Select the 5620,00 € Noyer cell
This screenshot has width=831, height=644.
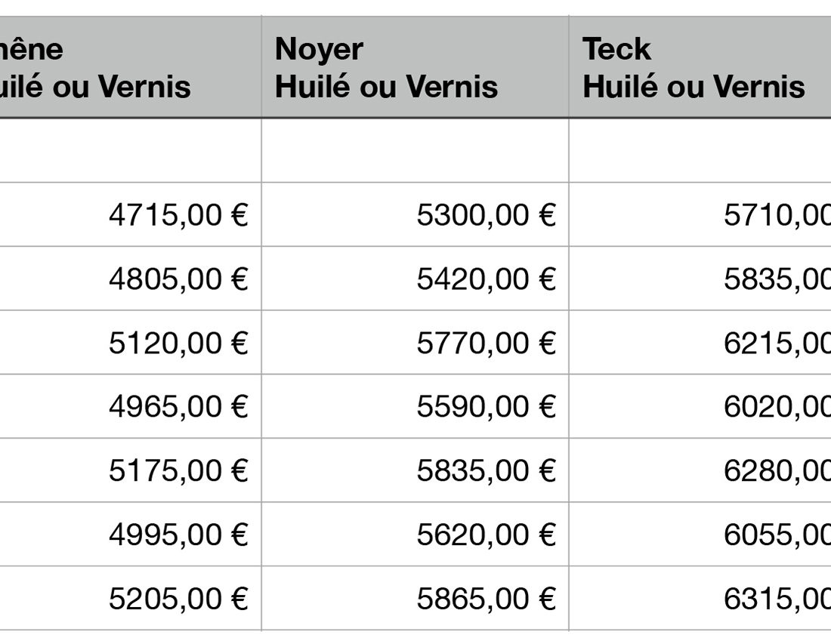coord(486,535)
